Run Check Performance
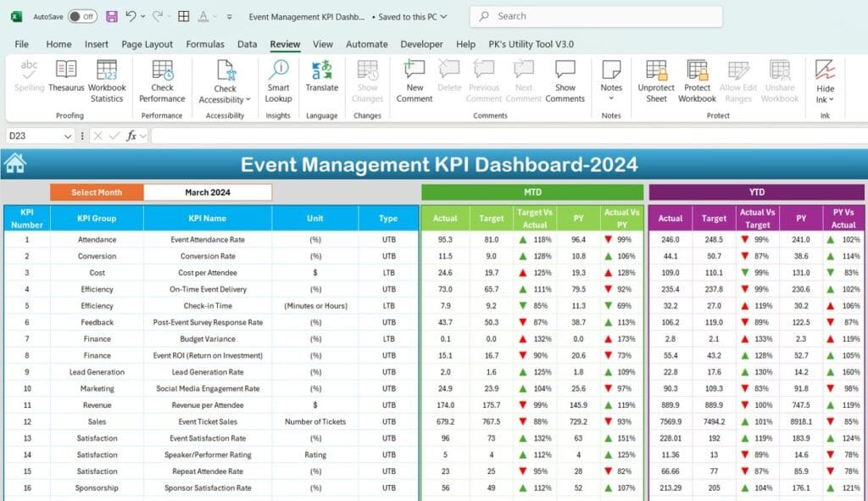 (x=161, y=81)
